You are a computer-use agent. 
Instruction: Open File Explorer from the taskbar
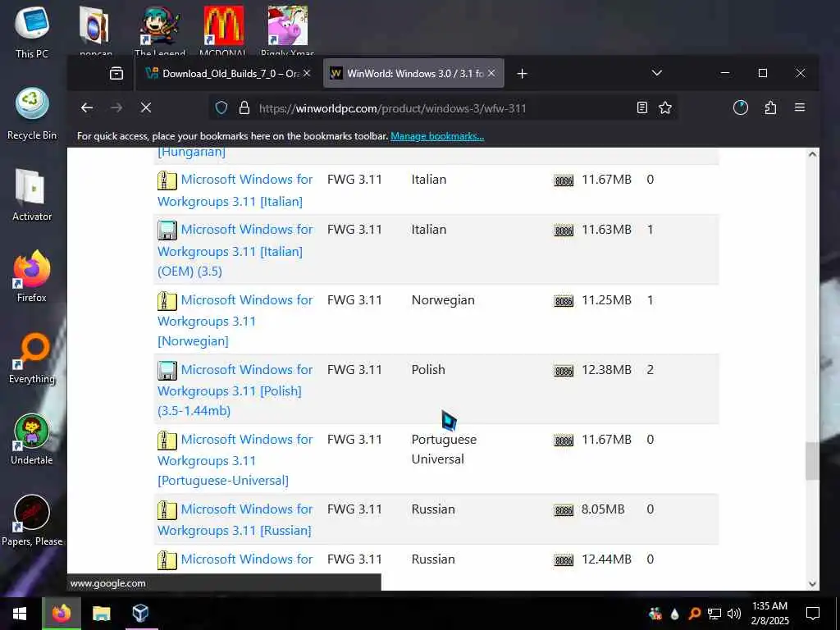(101, 614)
